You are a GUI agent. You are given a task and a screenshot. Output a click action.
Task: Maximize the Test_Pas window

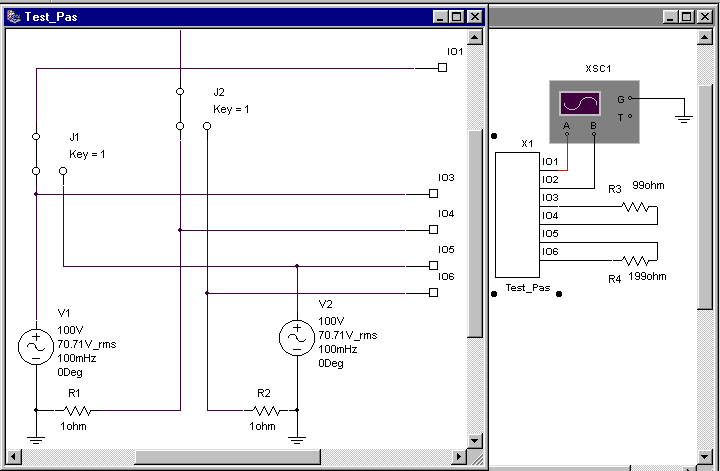click(457, 17)
